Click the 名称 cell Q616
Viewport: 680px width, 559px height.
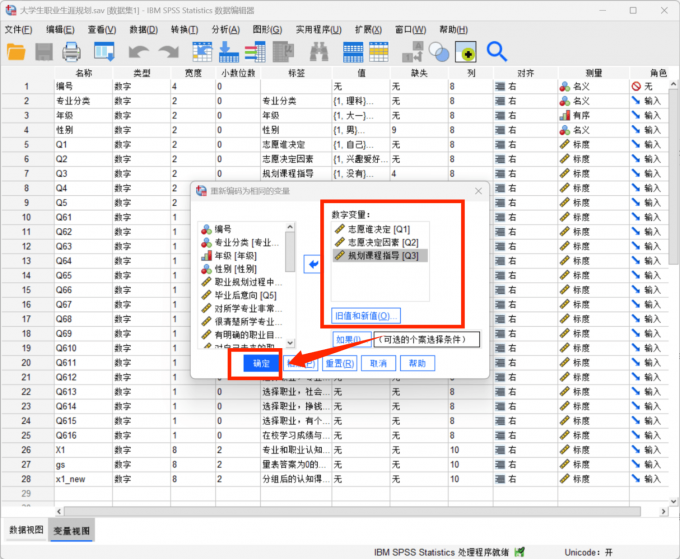coord(83,435)
